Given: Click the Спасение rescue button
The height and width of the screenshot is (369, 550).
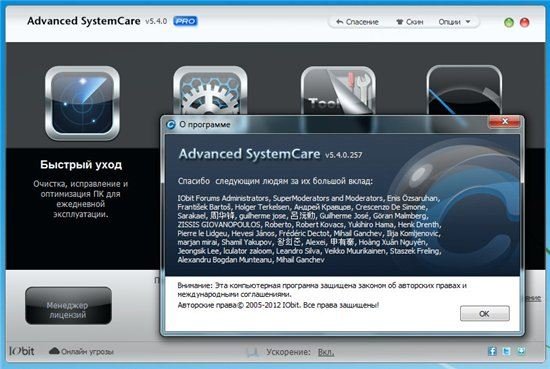Looking at the screenshot, I should 357,22.
